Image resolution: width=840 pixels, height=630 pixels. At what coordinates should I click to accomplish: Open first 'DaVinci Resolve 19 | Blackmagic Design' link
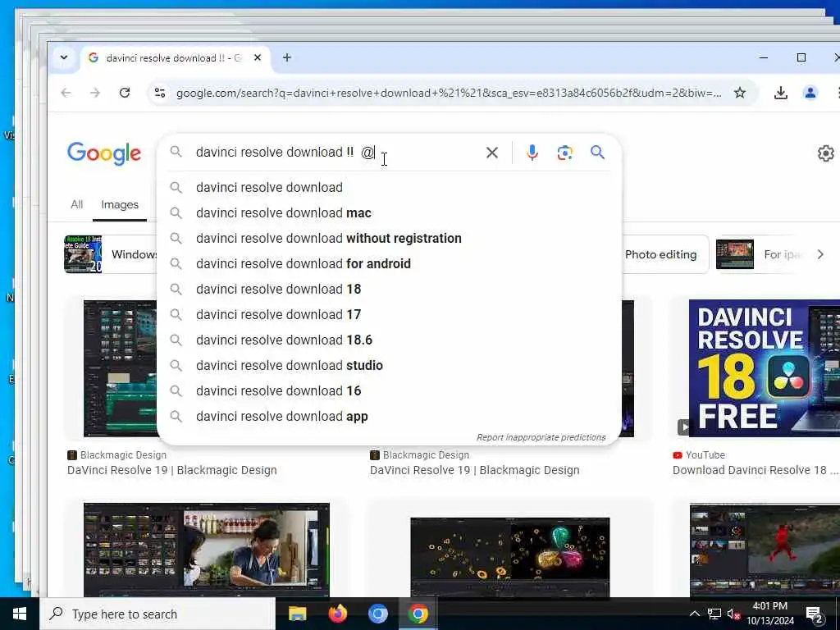(x=172, y=470)
